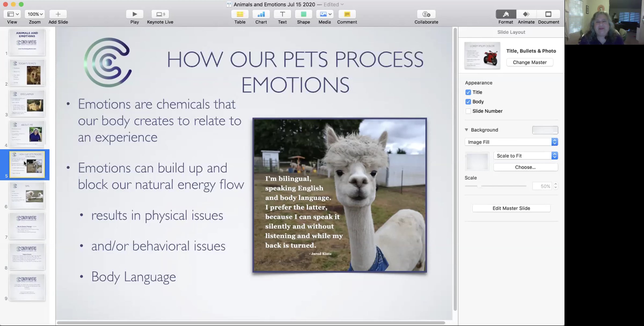
Task: Add a Comment using the toolbar icon
Action: tap(347, 14)
